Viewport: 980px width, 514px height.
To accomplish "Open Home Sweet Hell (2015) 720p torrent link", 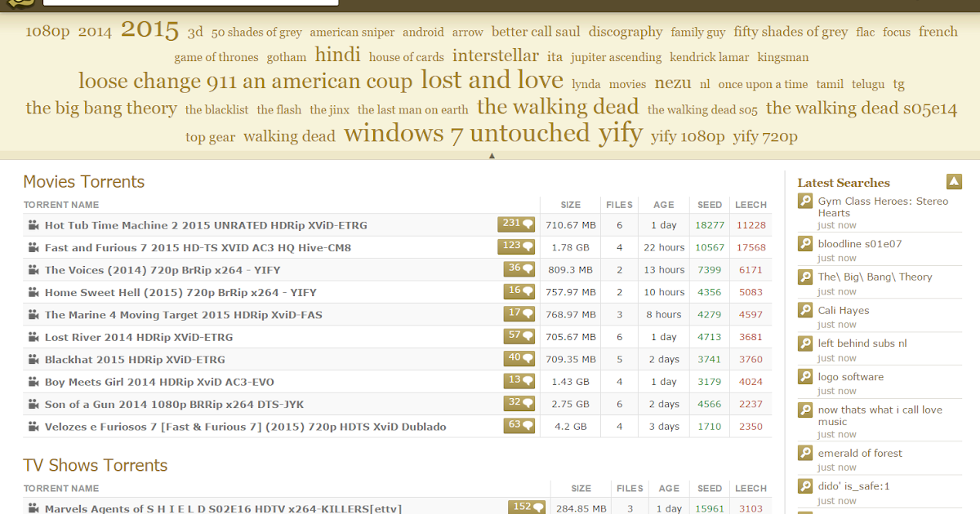I will tap(180, 292).
